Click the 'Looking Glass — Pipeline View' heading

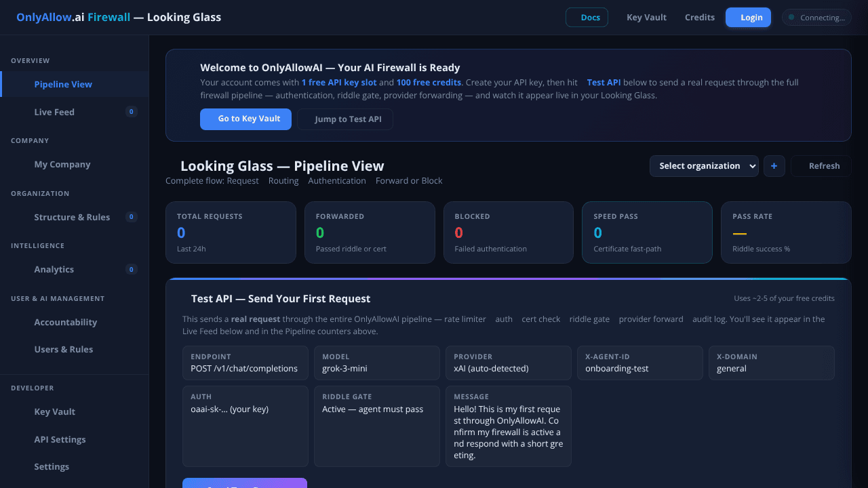pyautogui.click(x=282, y=166)
